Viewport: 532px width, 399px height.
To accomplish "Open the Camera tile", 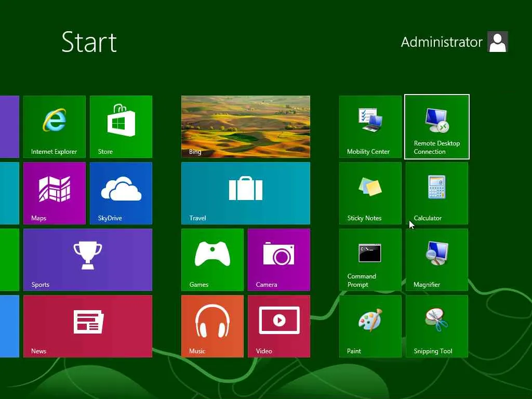I will click(279, 260).
